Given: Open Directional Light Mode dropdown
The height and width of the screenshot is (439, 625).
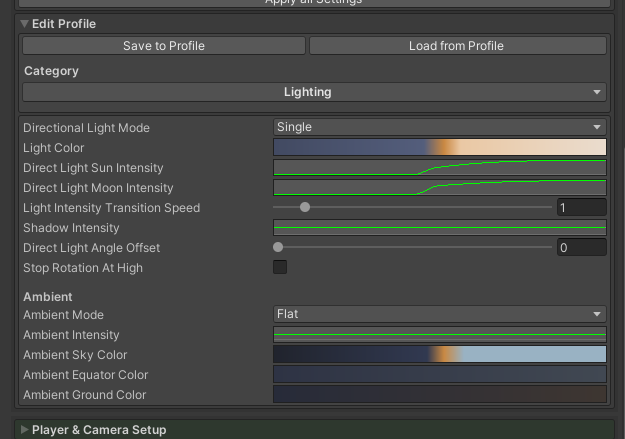Looking at the screenshot, I should 440,127.
